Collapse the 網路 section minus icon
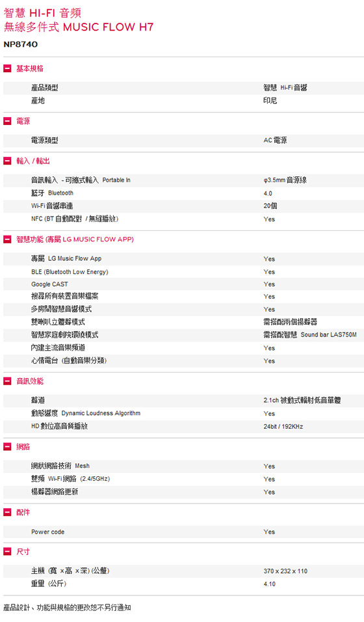 point(7,447)
